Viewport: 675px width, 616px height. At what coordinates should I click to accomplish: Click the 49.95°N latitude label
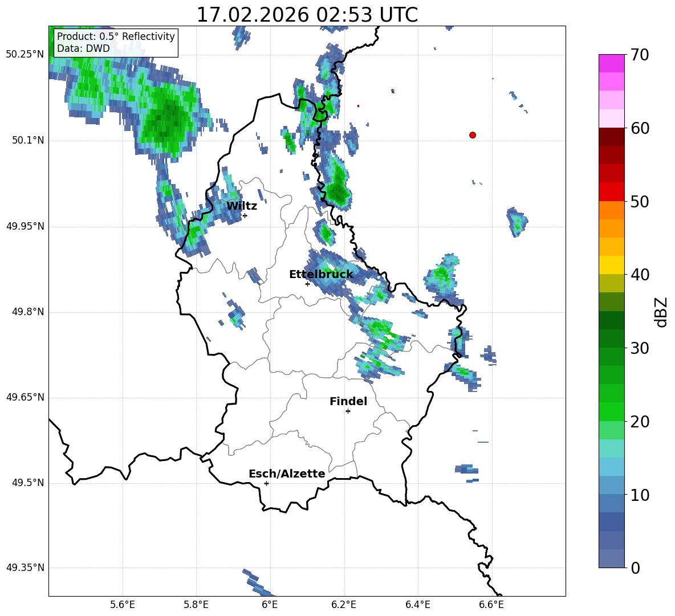(x=25, y=226)
